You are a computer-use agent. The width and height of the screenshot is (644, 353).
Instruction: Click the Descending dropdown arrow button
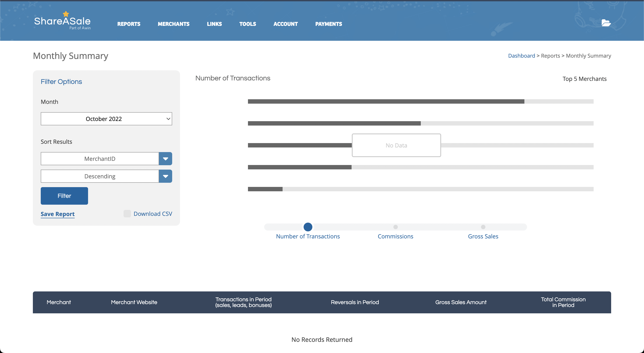165,176
